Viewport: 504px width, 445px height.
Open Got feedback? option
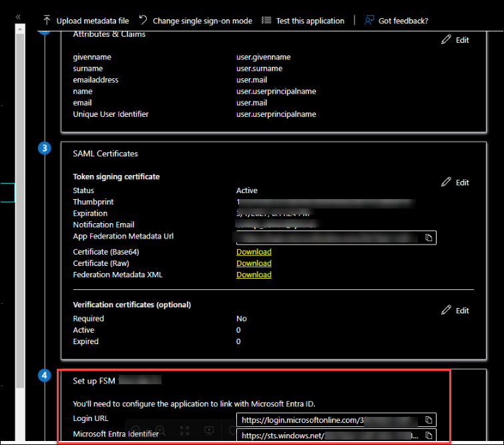pos(397,21)
